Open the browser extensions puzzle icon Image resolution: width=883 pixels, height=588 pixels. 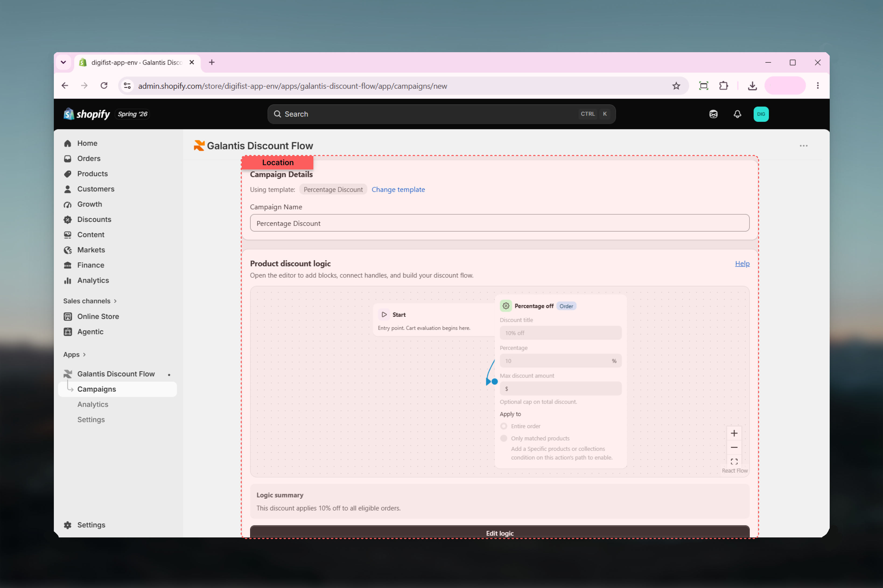723,86
